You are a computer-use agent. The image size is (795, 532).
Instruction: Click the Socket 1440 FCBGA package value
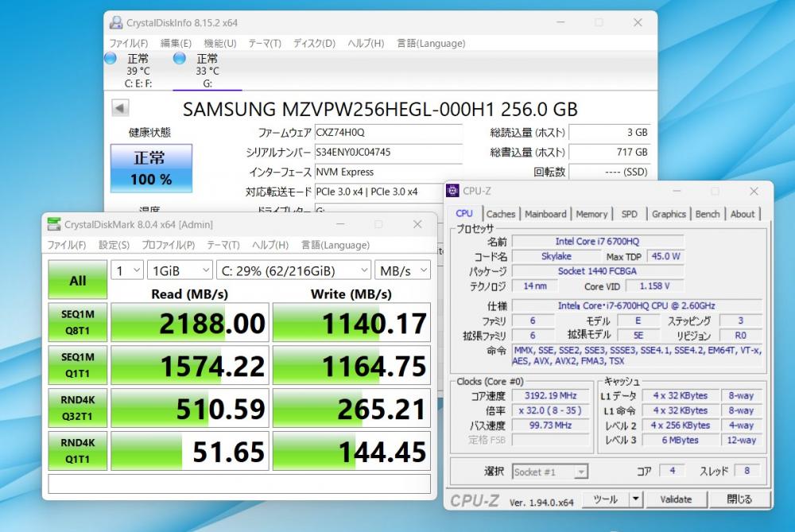[597, 271]
